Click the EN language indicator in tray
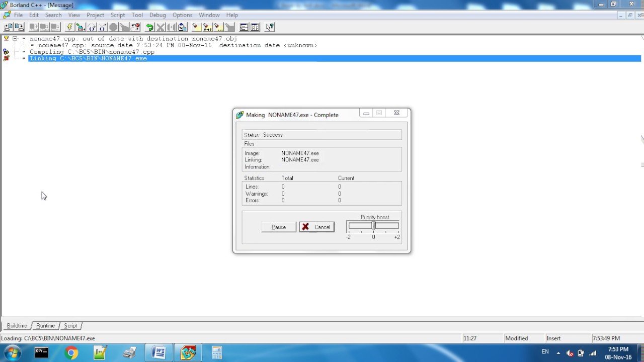 pyautogui.click(x=545, y=352)
